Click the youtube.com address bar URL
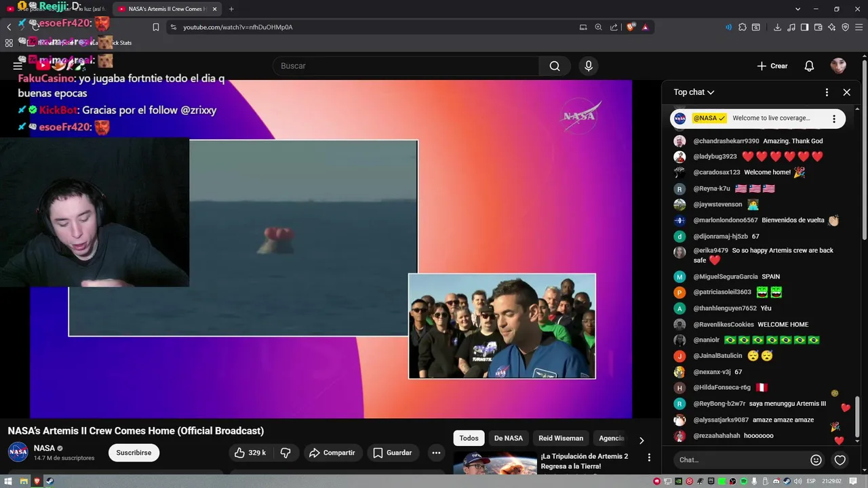868x488 pixels. pos(238,27)
